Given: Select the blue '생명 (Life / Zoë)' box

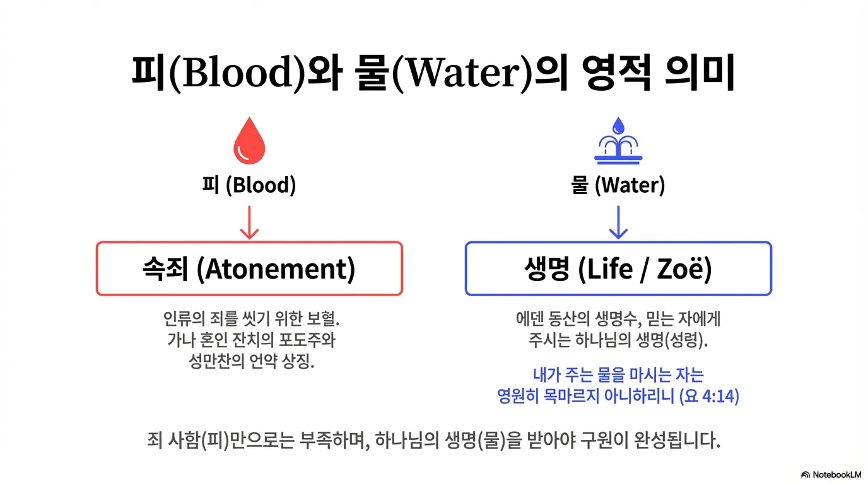Looking at the screenshot, I should point(618,268).
